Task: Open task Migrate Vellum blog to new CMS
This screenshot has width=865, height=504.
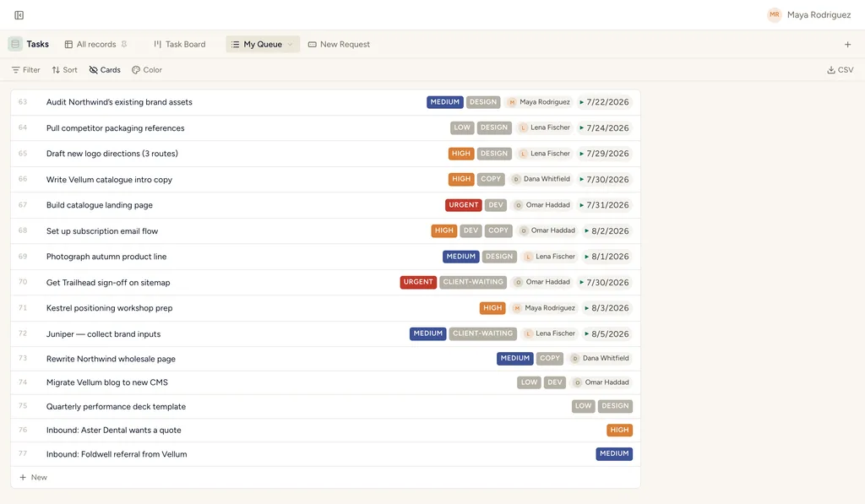Action: 107,382
